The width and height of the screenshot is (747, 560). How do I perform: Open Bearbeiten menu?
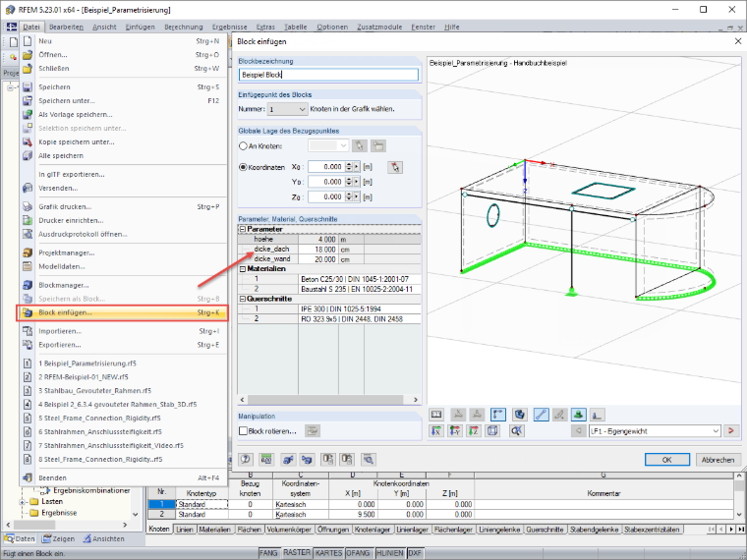click(66, 28)
